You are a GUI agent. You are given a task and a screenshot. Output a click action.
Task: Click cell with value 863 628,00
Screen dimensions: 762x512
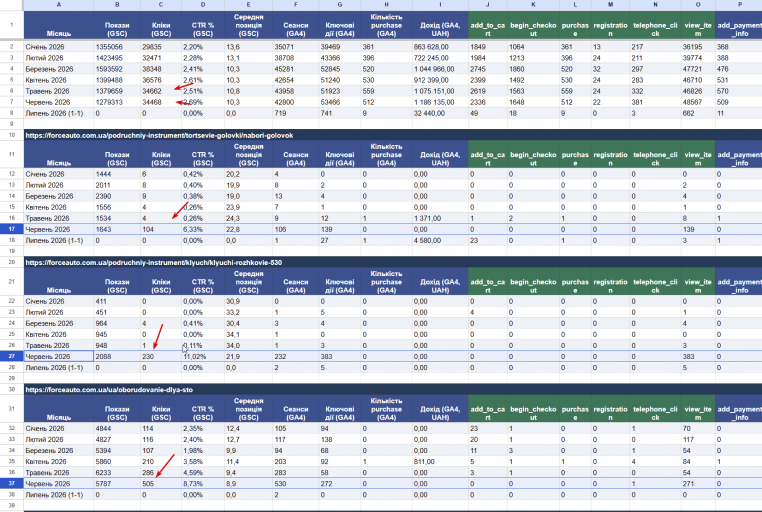pos(440,47)
